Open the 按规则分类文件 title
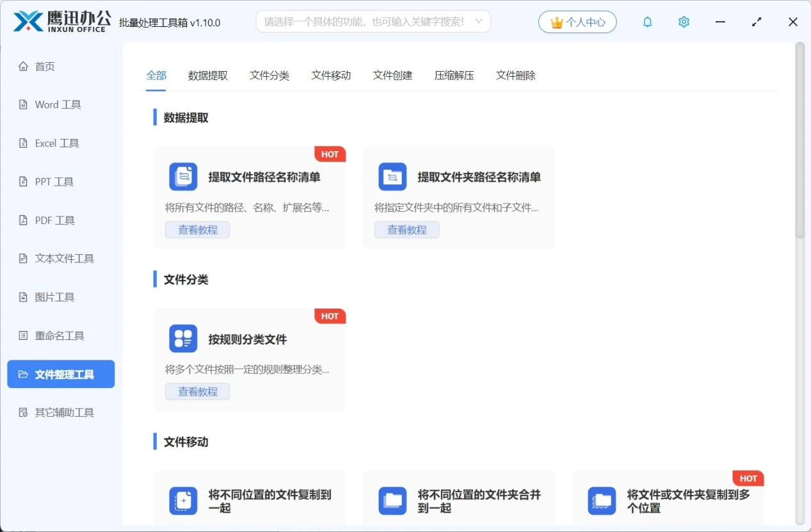Image resolution: width=811 pixels, height=532 pixels. click(248, 339)
